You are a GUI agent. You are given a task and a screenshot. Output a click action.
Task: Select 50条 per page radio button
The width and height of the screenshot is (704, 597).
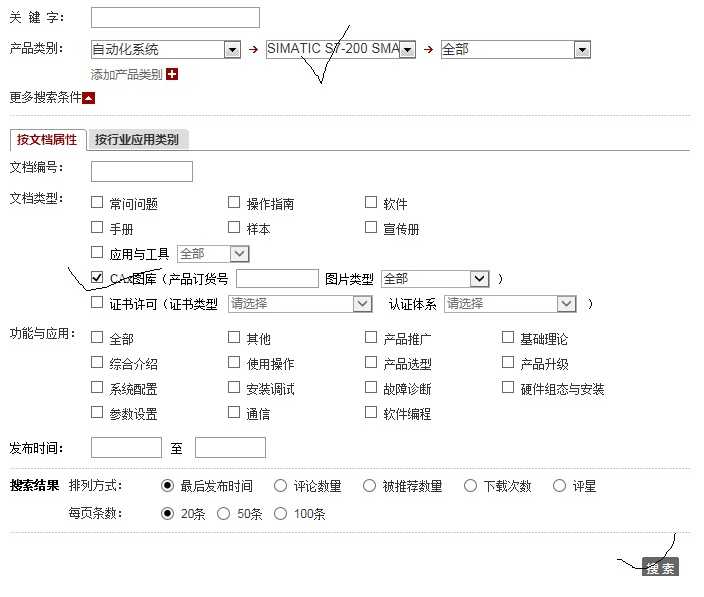[x=224, y=514]
